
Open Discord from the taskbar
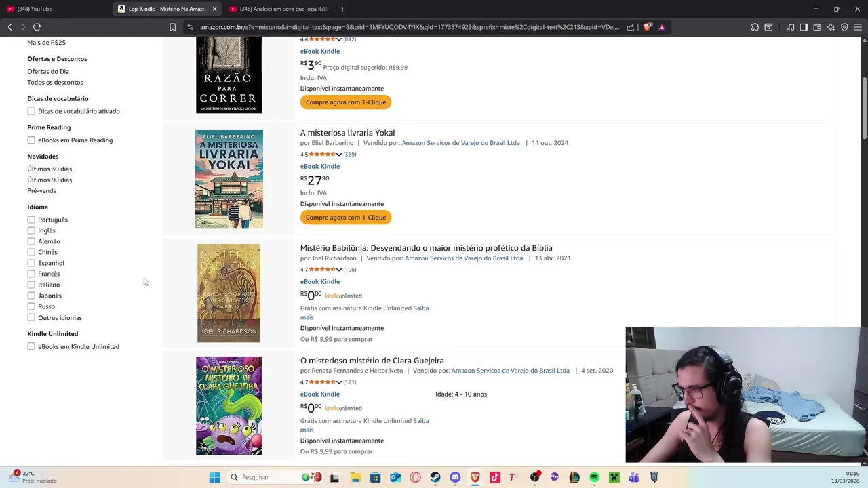pyautogui.click(x=455, y=477)
